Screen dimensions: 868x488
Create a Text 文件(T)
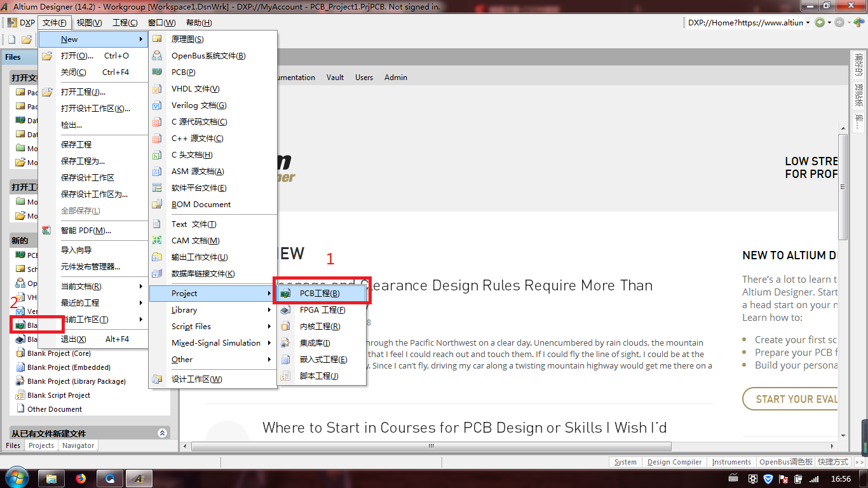213,224
